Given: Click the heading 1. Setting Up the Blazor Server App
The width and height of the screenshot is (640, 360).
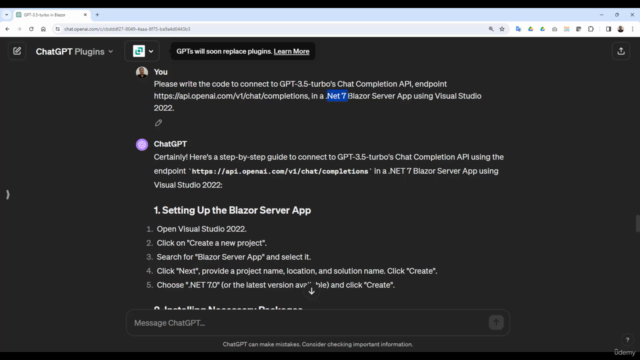Looking at the screenshot, I should point(232,210).
